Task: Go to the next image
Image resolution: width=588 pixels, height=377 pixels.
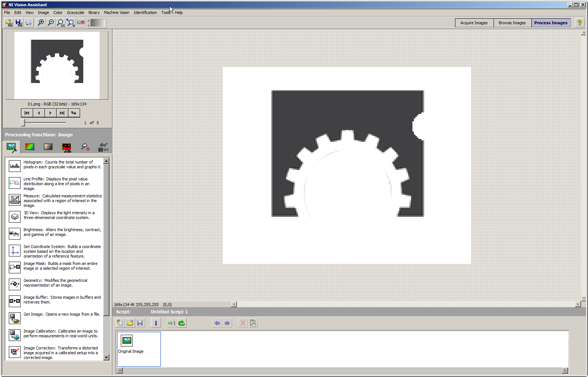Action: [50, 113]
